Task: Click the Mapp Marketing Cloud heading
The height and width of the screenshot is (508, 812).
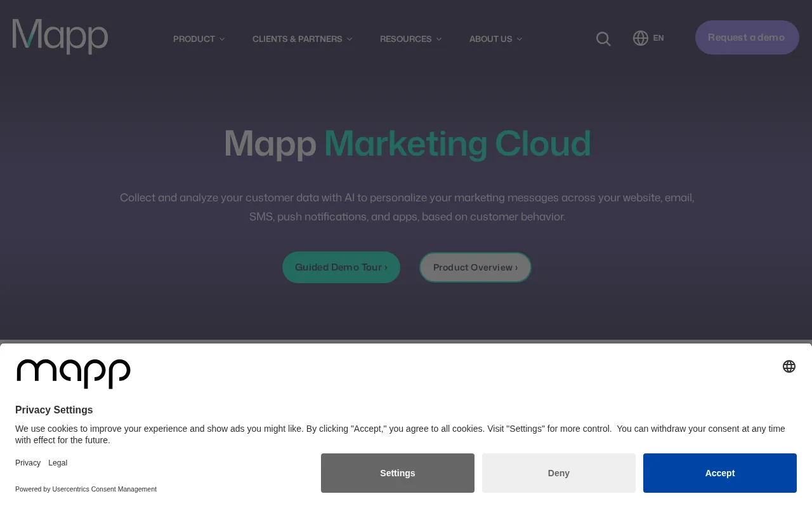Action: click(407, 144)
